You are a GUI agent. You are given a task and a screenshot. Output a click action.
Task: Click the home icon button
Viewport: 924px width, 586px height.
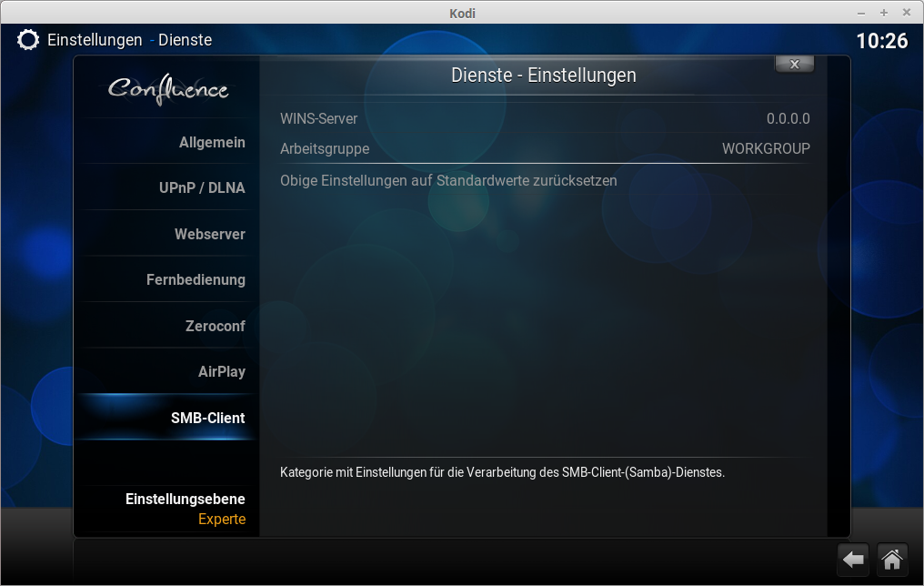pyautogui.click(x=891, y=560)
